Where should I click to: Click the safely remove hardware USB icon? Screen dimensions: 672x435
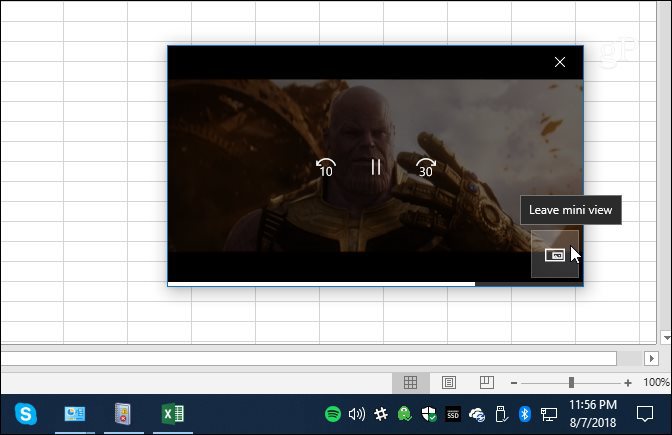(501, 414)
